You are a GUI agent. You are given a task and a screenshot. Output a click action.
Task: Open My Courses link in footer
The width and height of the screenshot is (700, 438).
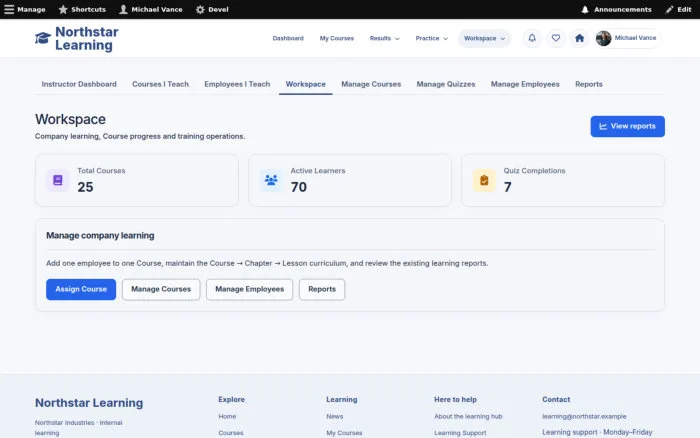344,433
